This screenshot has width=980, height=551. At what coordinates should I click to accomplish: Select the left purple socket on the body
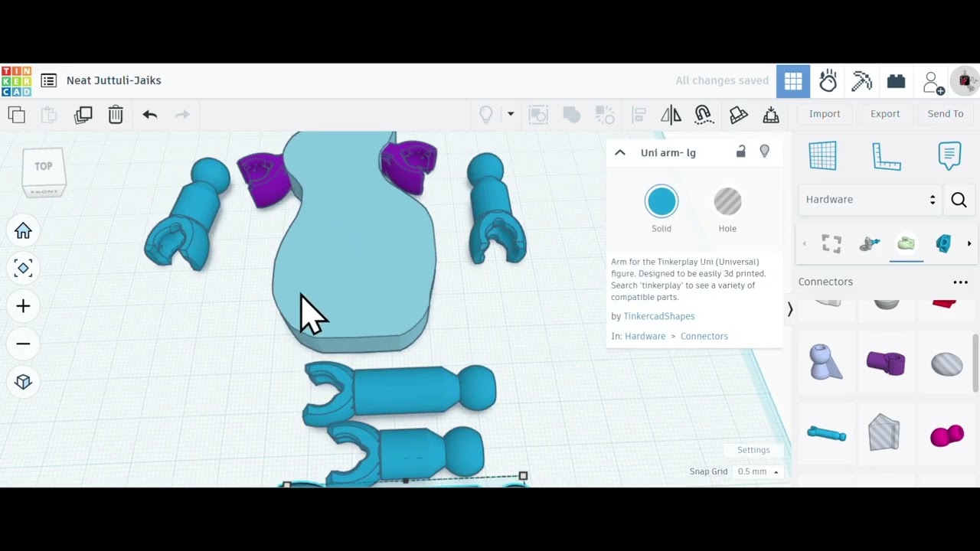click(x=263, y=178)
